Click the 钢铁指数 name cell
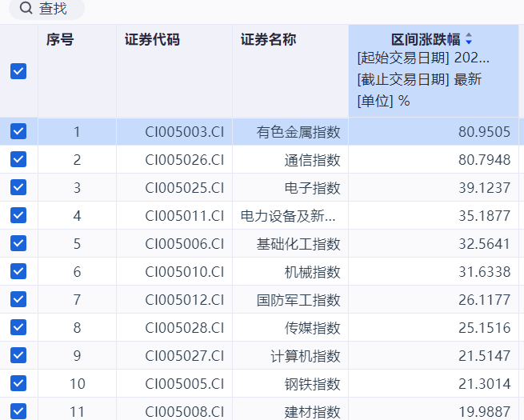524x420 pixels. click(290, 383)
